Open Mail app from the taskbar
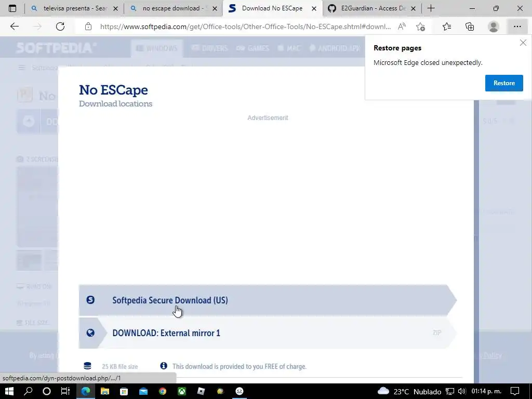532x399 pixels. (143, 391)
